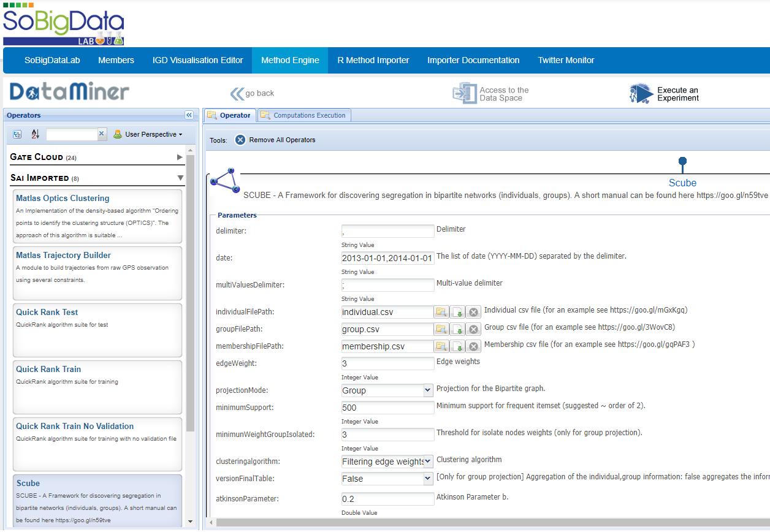Clear the operators search box with X

click(102, 134)
